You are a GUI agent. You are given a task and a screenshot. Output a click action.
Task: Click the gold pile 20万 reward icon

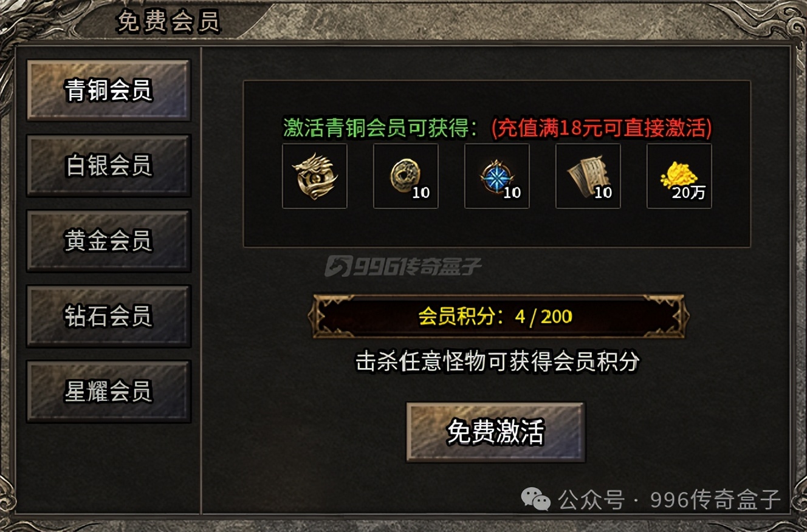(679, 176)
